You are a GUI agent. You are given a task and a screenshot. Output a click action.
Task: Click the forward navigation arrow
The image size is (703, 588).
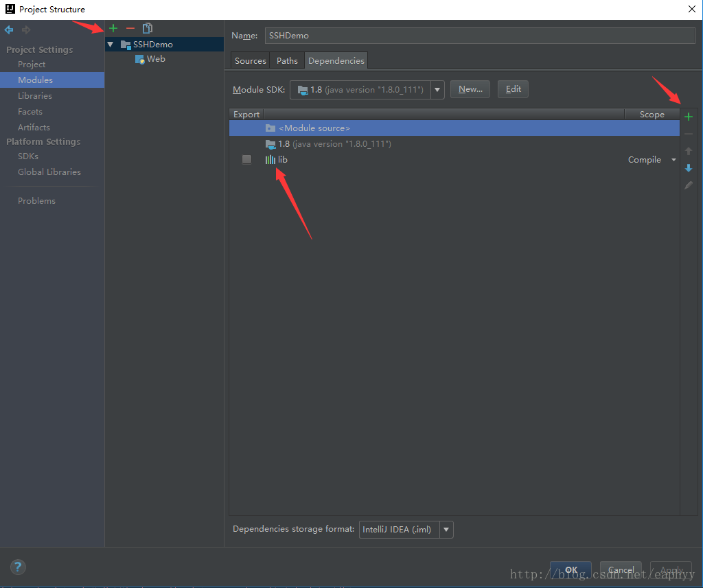coord(26,30)
